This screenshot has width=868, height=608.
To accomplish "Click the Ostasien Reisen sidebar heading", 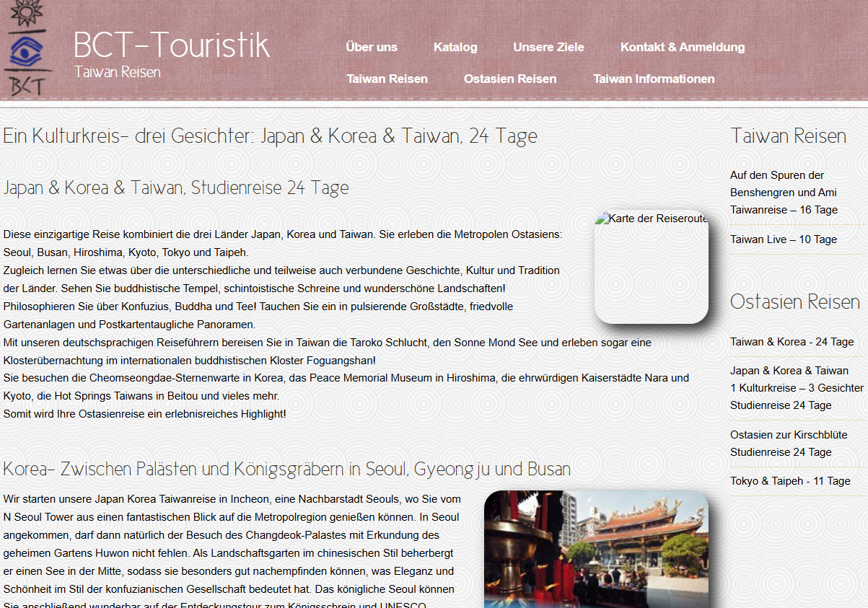I will (794, 301).
